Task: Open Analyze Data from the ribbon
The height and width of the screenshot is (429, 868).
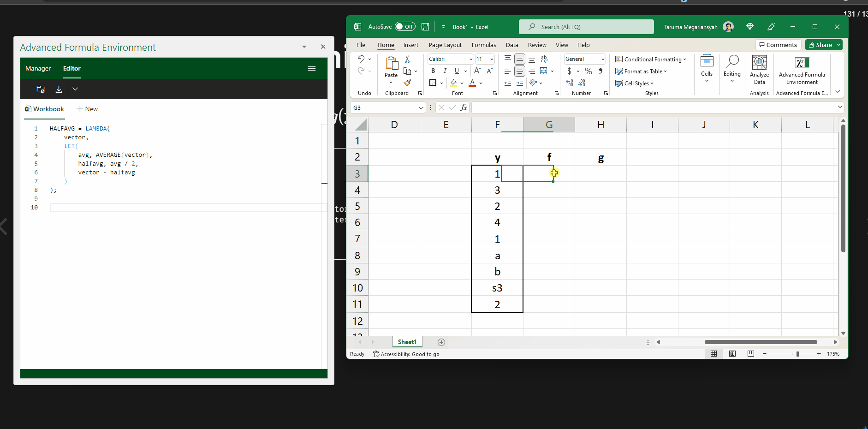Action: (x=759, y=70)
